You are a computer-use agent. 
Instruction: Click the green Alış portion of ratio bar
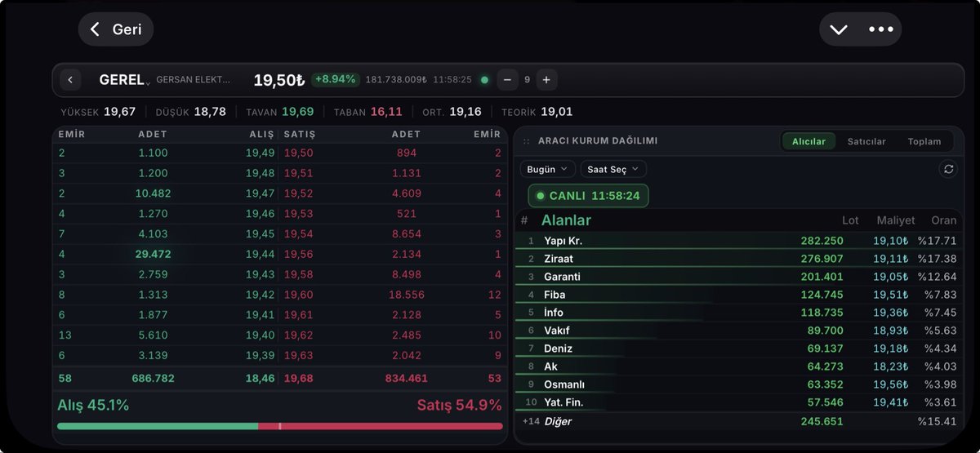(158, 426)
